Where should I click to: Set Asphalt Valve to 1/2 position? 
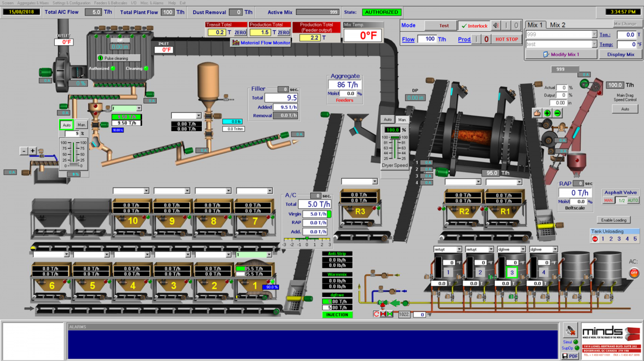(621, 200)
